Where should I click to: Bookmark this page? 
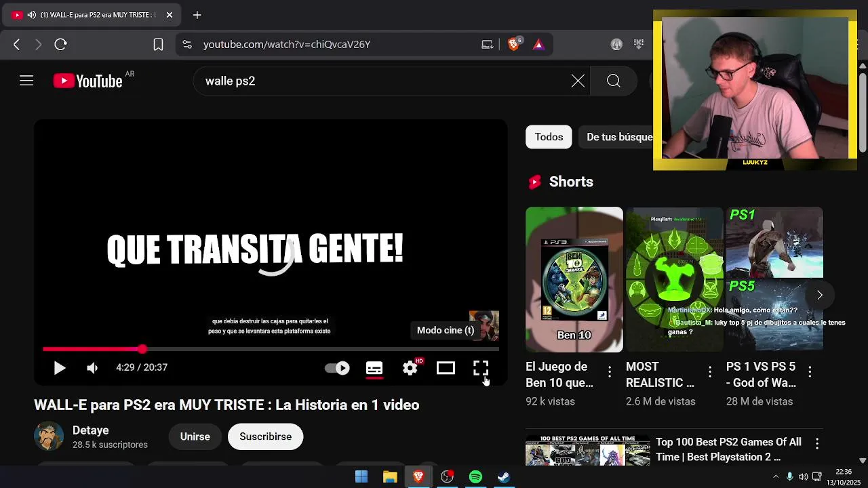(158, 44)
